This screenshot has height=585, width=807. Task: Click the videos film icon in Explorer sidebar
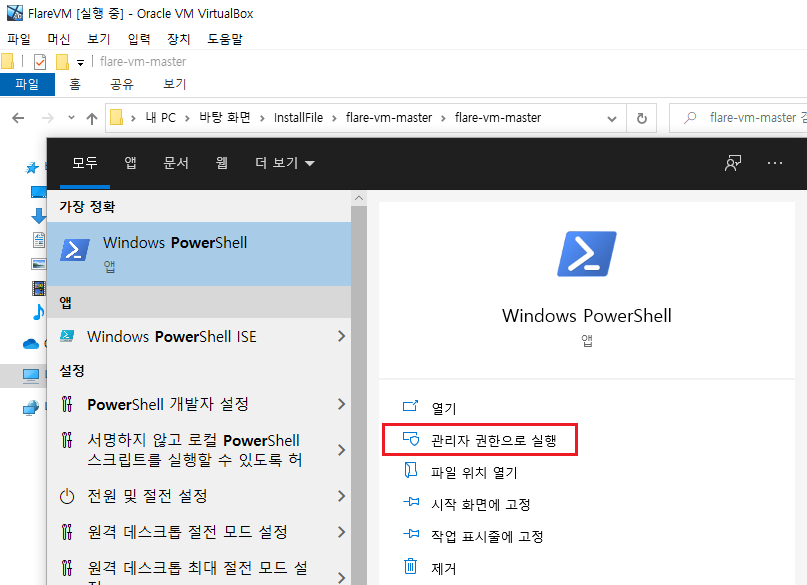[x=39, y=288]
